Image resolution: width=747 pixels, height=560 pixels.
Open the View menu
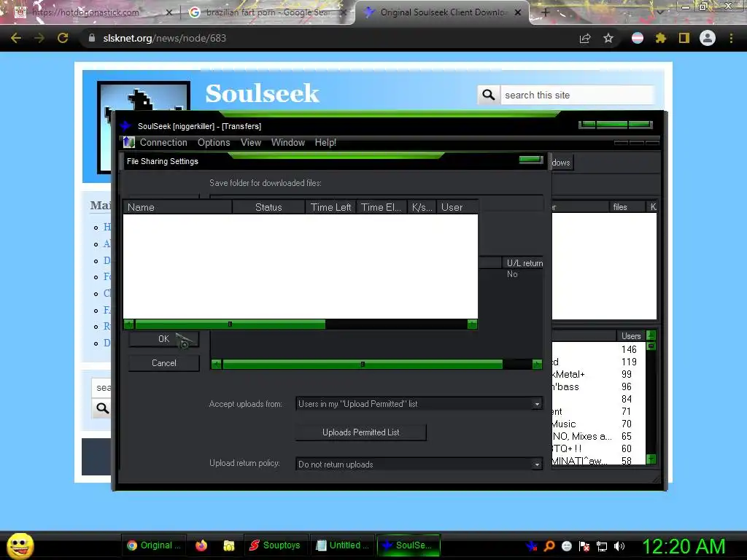[251, 142]
